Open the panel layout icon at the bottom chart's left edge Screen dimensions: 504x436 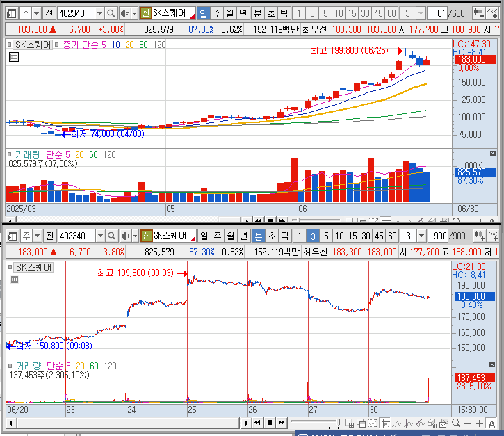pos(13,236)
